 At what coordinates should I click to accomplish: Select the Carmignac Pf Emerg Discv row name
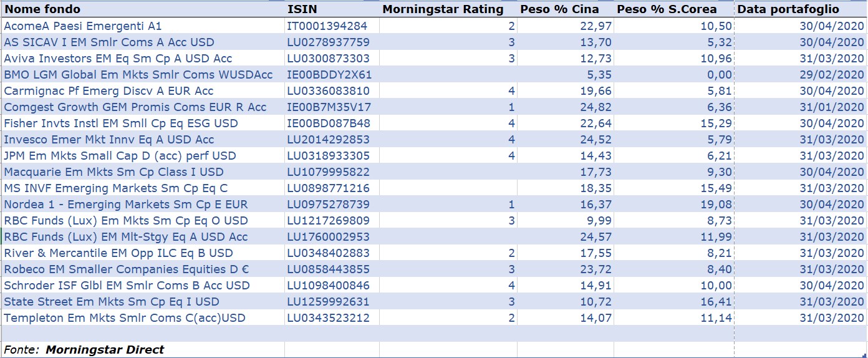109,91
